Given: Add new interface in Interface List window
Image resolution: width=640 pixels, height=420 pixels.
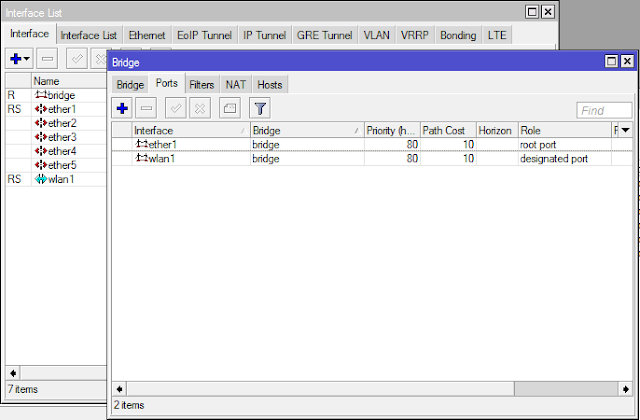Looking at the screenshot, I should 19,59.
